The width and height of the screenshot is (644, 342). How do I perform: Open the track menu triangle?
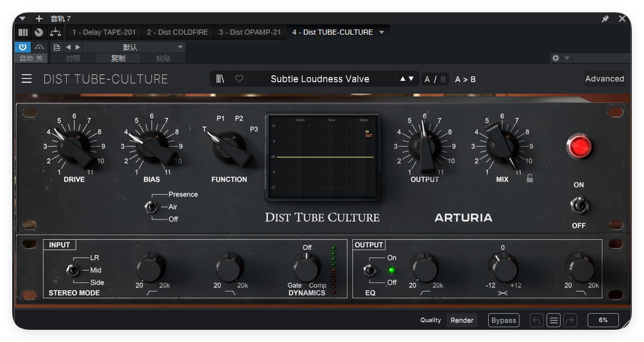pyautogui.click(x=22, y=19)
